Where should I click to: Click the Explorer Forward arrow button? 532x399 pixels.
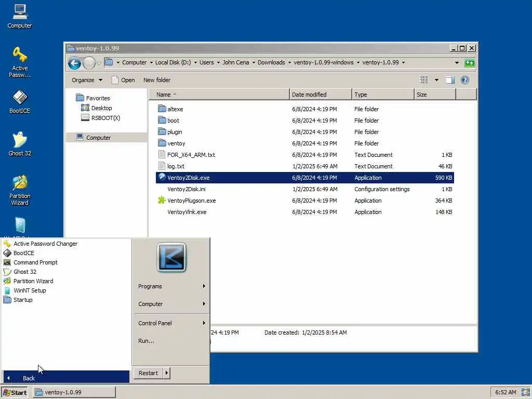coord(89,63)
